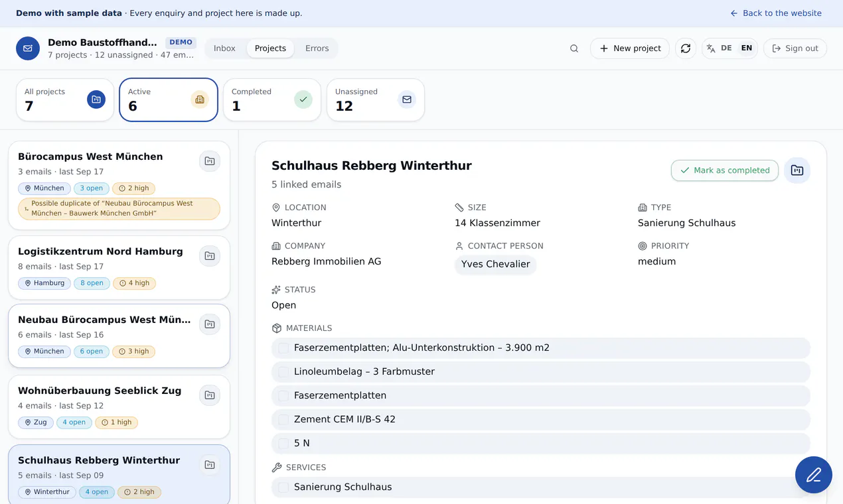The height and width of the screenshot is (504, 843).
Task: Click the 8 open badge
Action: pos(92,283)
